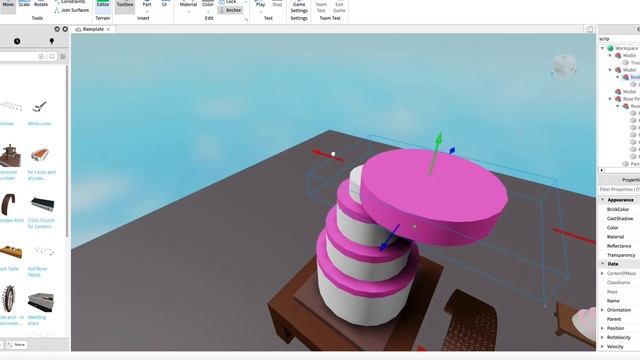Select the Transparency property
Viewport: 640px width, 360px height.
click(621, 255)
